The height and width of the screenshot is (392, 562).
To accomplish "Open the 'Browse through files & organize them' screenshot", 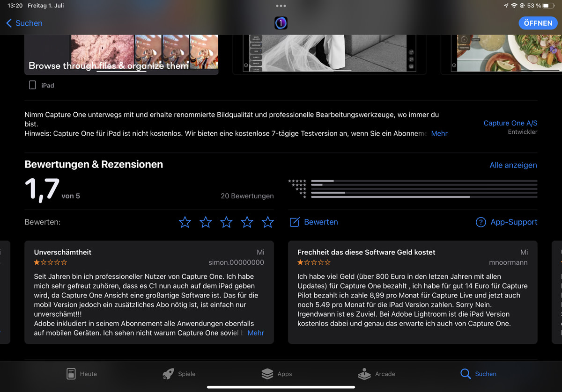I will tap(121, 54).
